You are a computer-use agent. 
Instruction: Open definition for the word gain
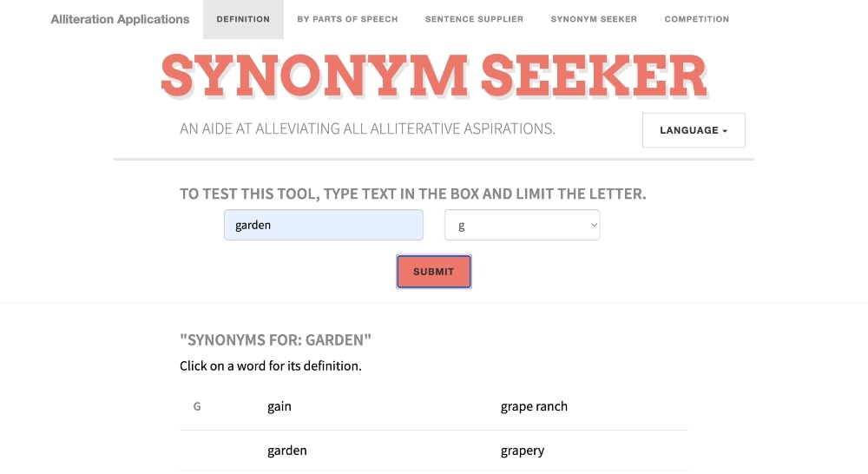pyautogui.click(x=279, y=406)
